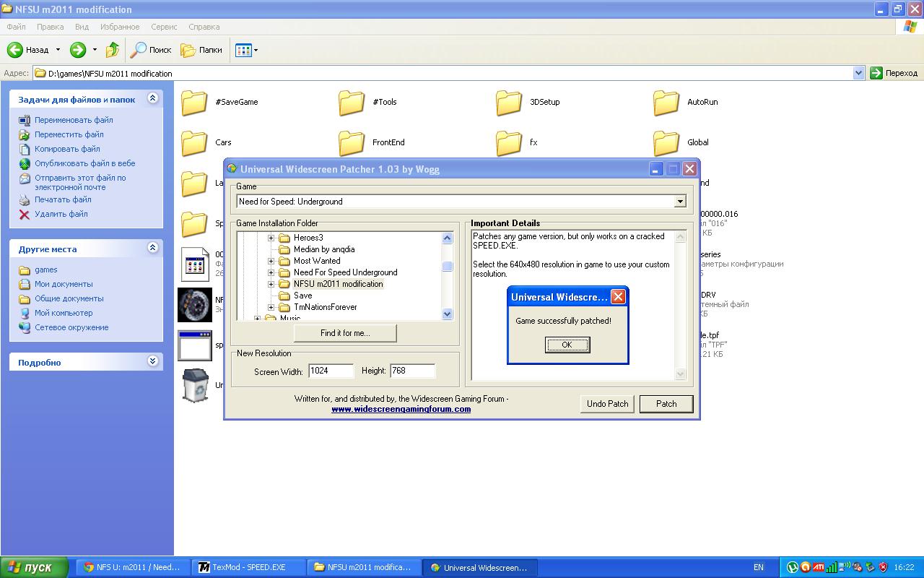Select the tire-image file icon in Explorer
This screenshot has height=578, width=924.
pos(195,305)
